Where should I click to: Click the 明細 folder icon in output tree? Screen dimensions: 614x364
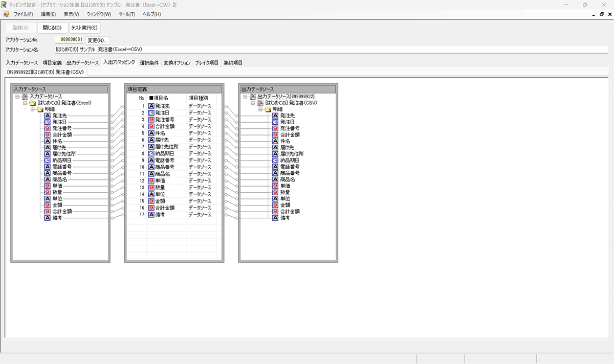click(268, 109)
